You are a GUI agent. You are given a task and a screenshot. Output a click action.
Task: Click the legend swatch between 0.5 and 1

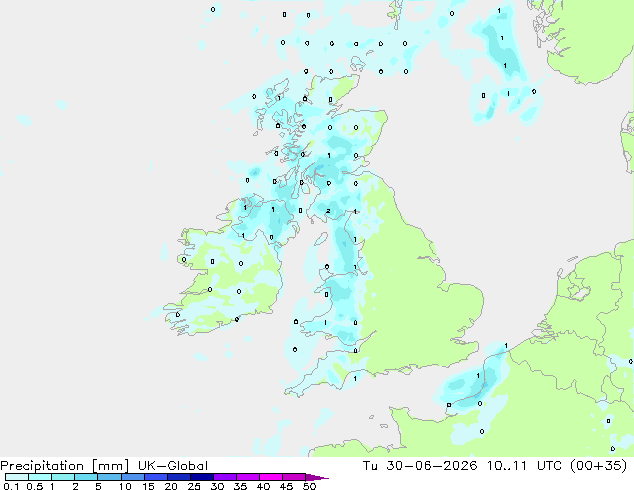tap(40, 477)
